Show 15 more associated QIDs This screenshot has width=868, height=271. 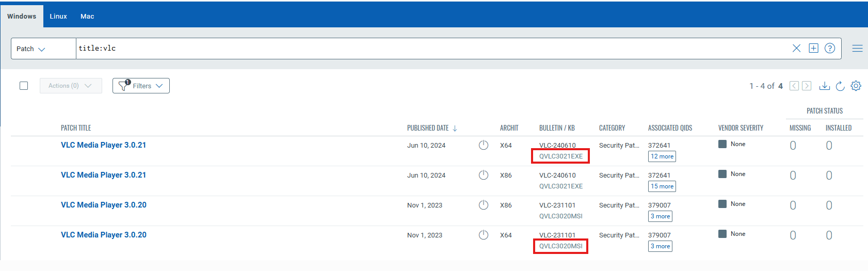[662, 186]
